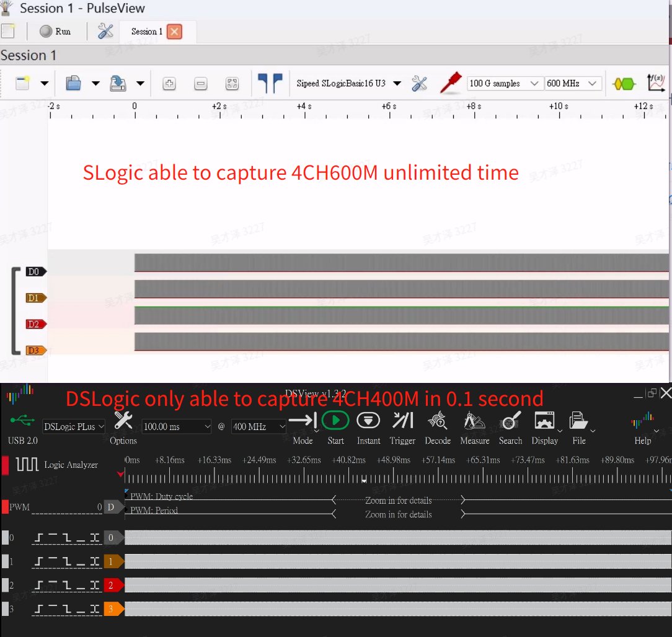Click the channel 0 gray index badge
Viewport: 672px width, 637px height.
113,538
